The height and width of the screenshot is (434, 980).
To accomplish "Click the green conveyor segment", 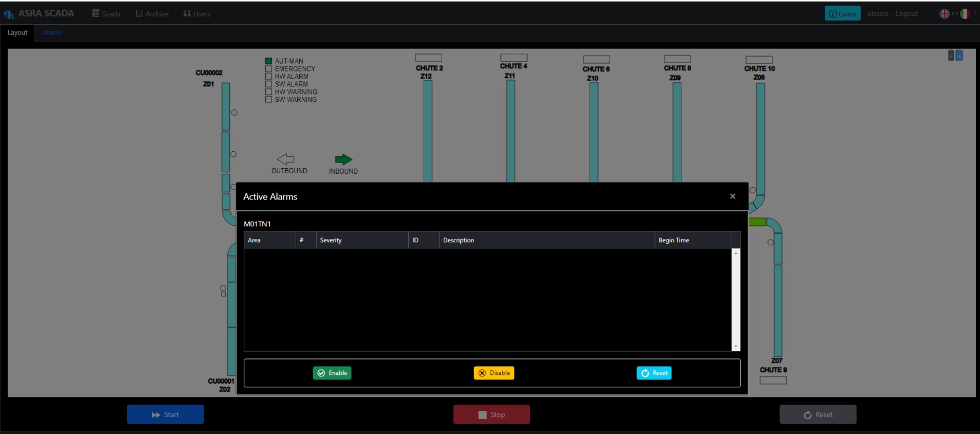I will 757,222.
